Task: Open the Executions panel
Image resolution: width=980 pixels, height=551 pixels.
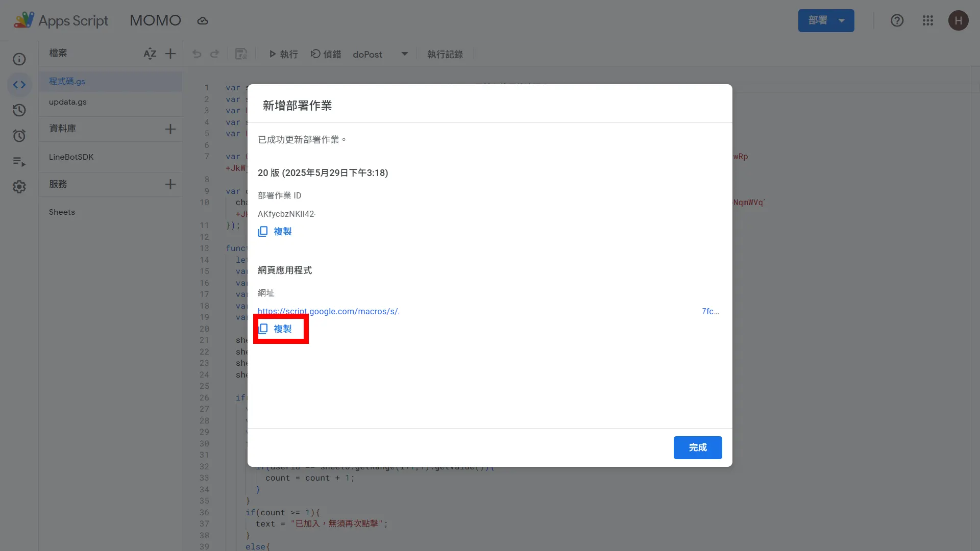Action: pyautogui.click(x=19, y=161)
